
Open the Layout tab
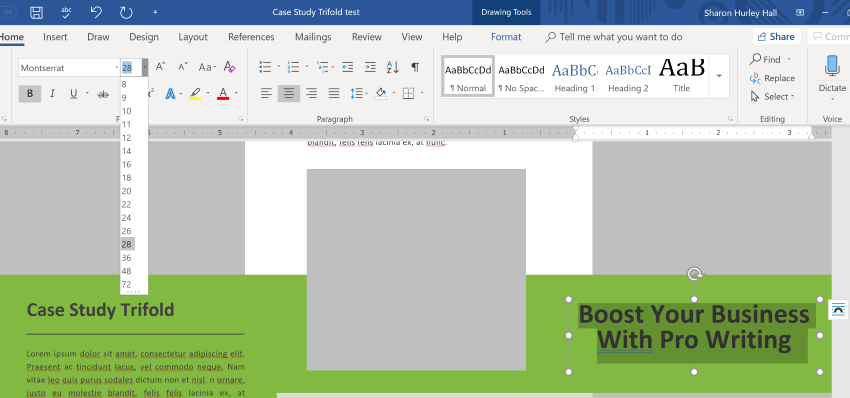tap(193, 37)
